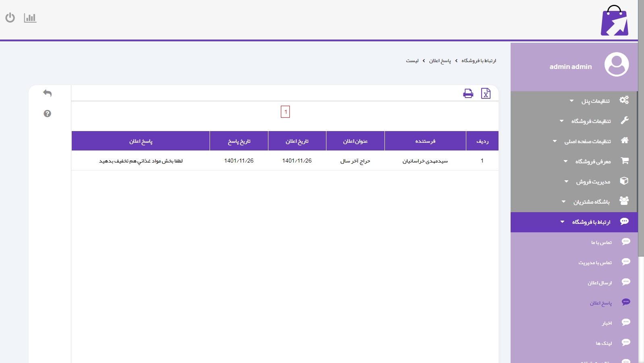The height and width of the screenshot is (363, 644).
Task: Expand the معرفی فروشگاه menu
Action: click(593, 161)
